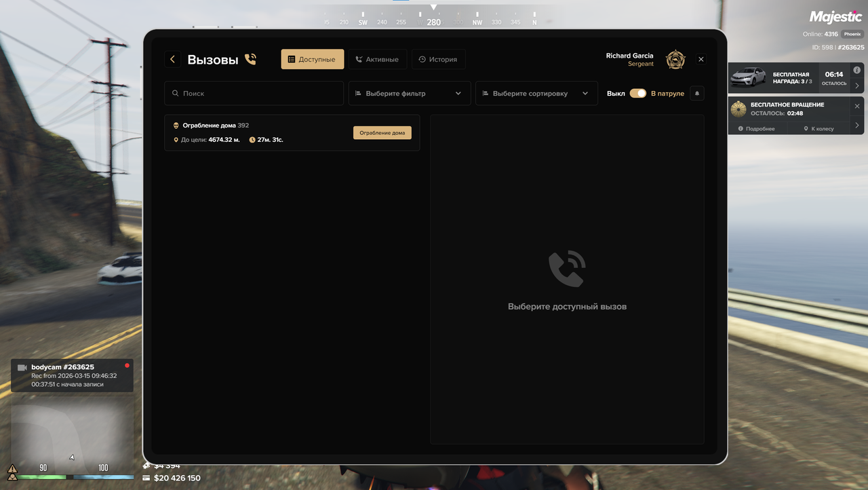Image resolution: width=868 pixels, height=490 pixels.
Task: Close the calls tablet window
Action: pos(701,59)
